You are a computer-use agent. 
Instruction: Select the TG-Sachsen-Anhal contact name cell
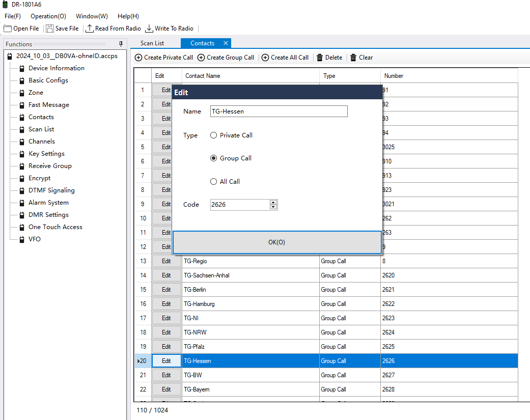click(x=250, y=275)
